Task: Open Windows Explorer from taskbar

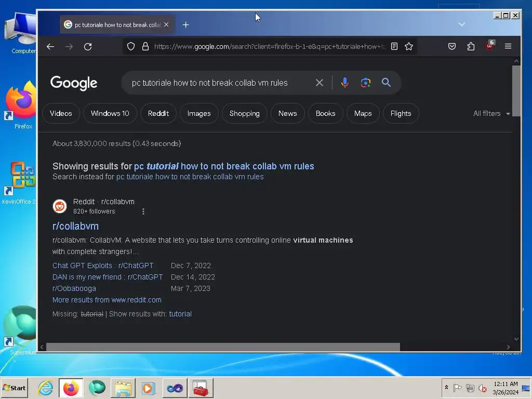Action: pyautogui.click(x=123, y=388)
